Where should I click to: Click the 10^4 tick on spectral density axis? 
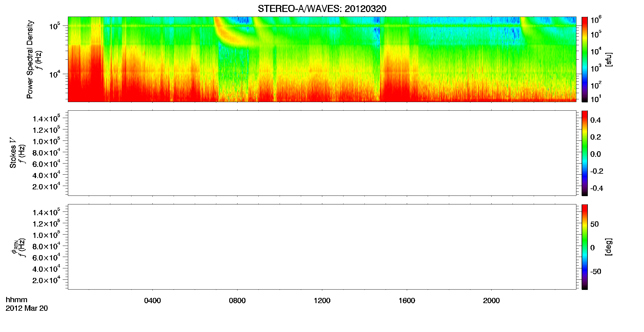tap(55, 74)
